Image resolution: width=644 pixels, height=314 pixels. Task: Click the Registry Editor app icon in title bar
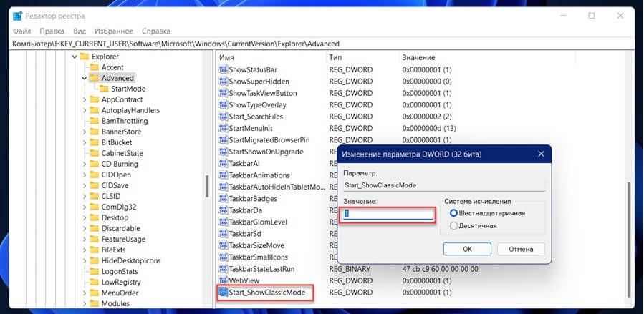[x=17, y=16]
